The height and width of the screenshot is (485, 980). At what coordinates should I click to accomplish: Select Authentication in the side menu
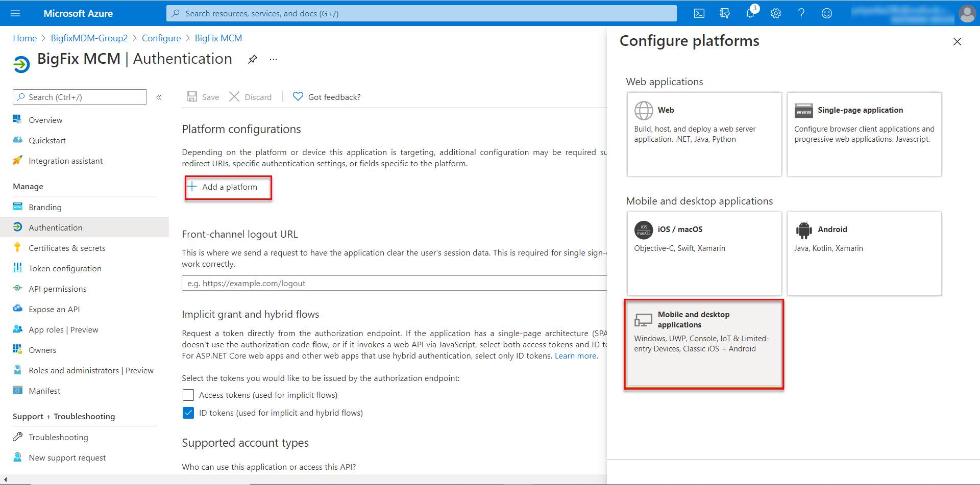click(84, 227)
